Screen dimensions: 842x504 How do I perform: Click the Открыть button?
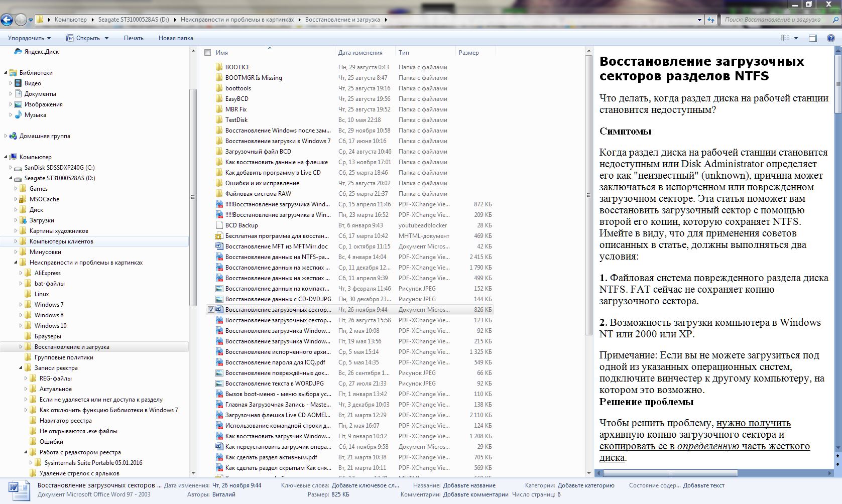tap(83, 38)
